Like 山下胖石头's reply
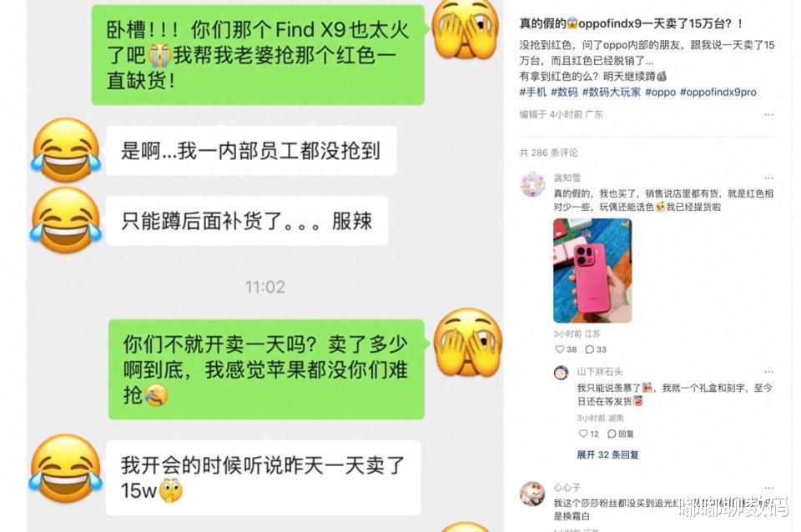 tap(588, 434)
